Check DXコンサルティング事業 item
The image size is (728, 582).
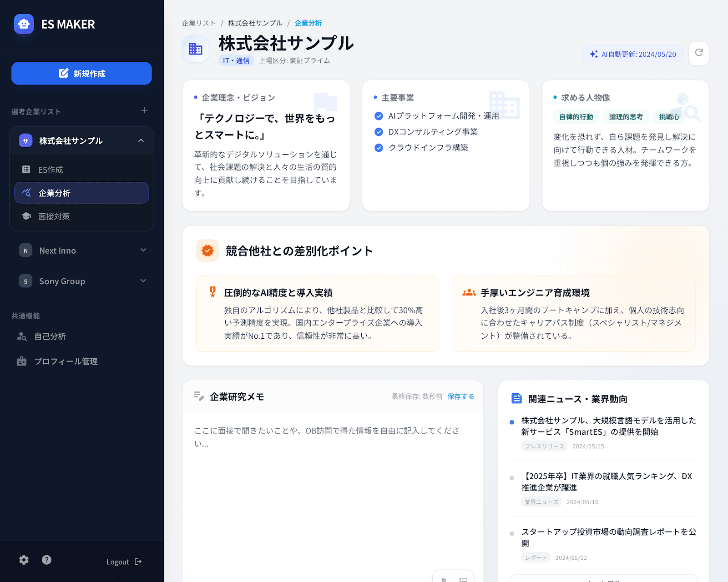[x=379, y=132]
